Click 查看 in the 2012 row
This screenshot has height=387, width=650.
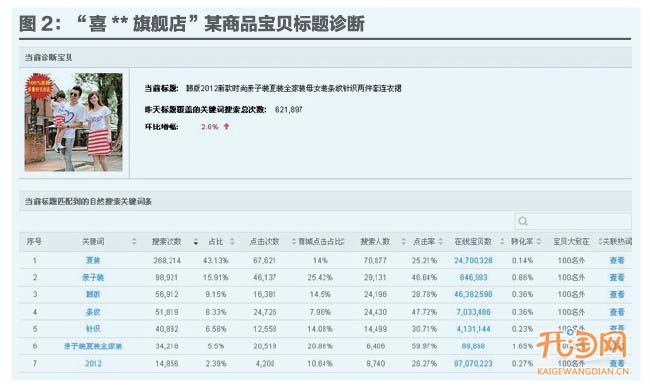(617, 363)
